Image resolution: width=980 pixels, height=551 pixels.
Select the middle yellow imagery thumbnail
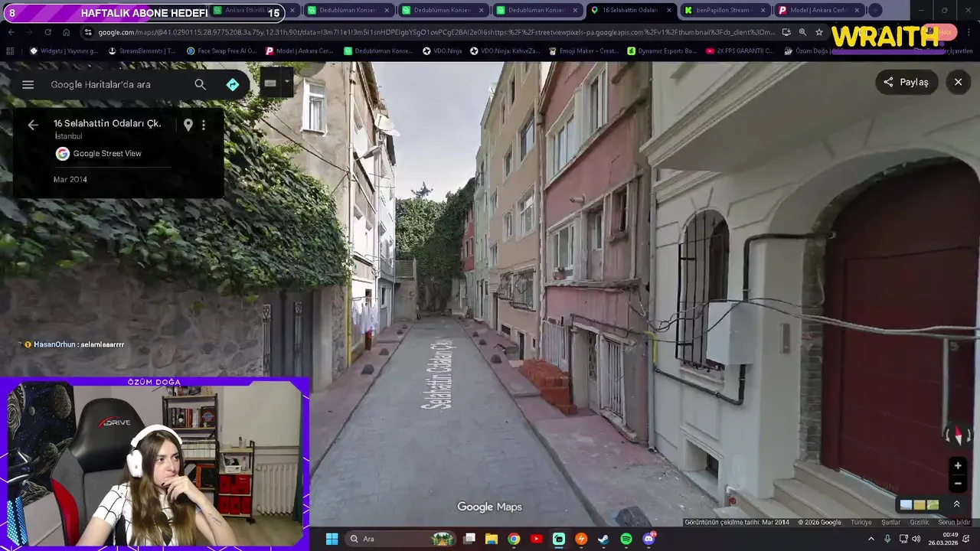point(920,505)
